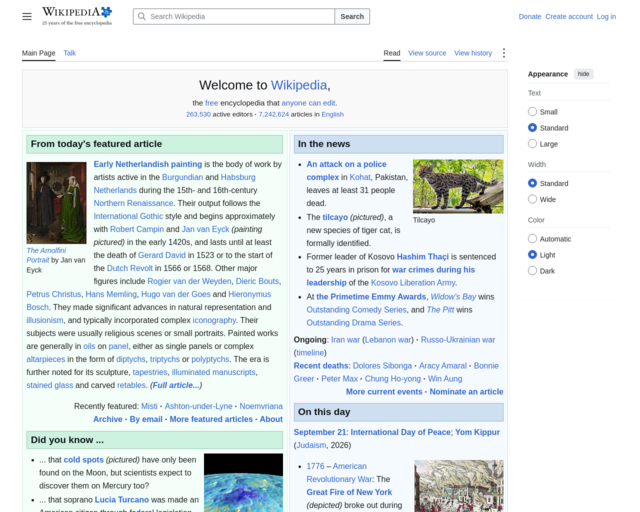Click More featured articles
640x512 pixels.
pyautogui.click(x=211, y=419)
